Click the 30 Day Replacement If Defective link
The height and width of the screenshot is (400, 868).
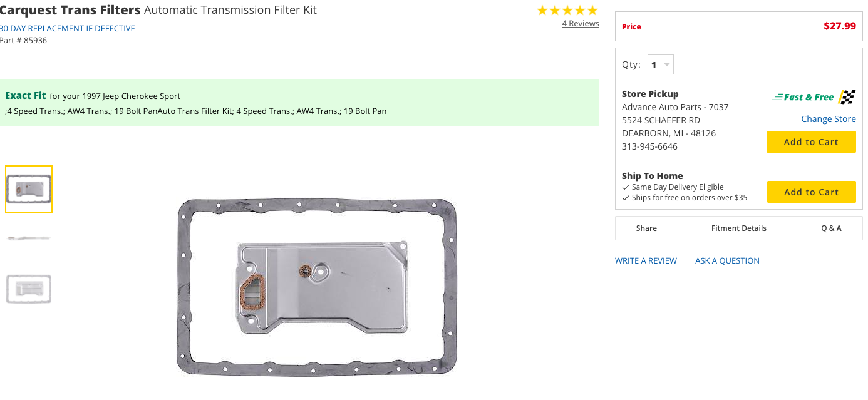(68, 29)
